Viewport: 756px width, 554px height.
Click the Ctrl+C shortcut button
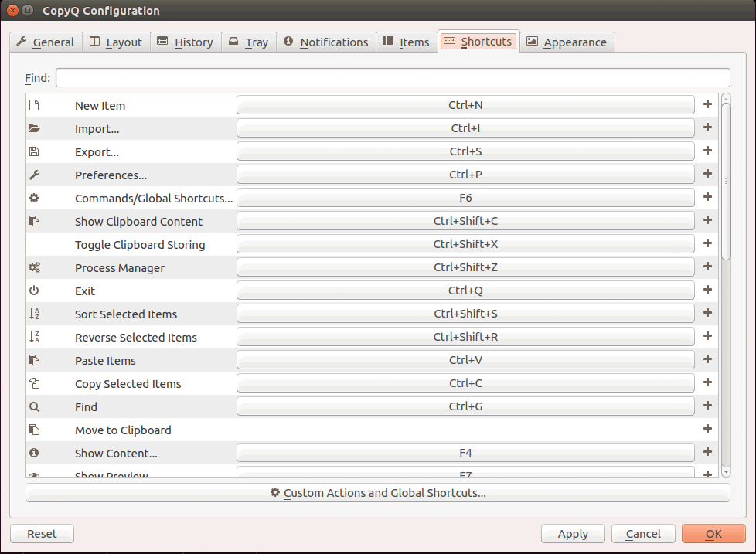click(x=465, y=383)
